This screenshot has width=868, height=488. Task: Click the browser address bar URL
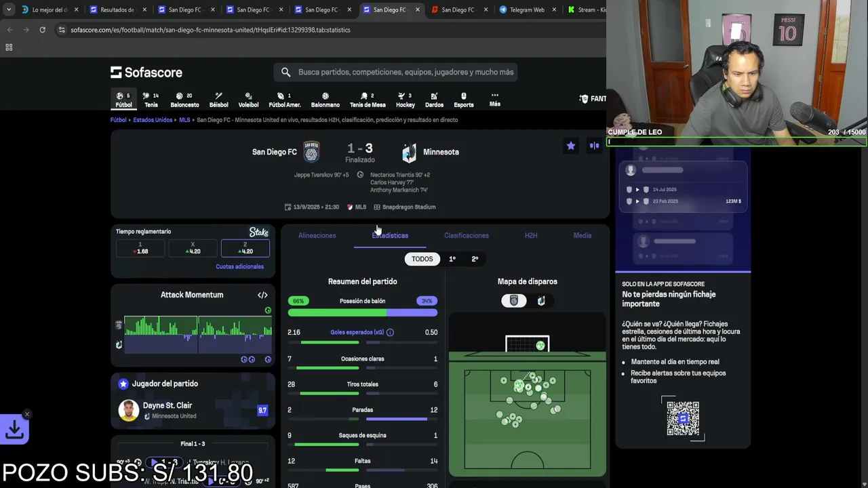pyautogui.click(x=210, y=30)
